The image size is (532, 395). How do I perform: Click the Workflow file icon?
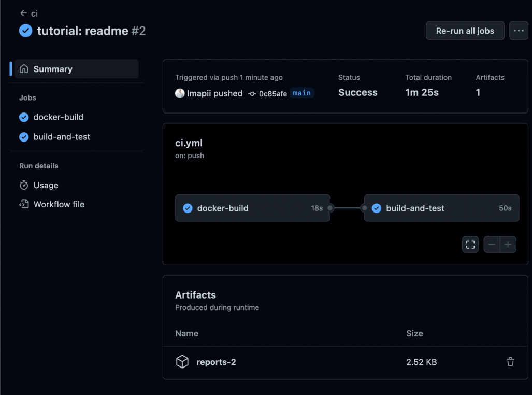[x=24, y=204]
